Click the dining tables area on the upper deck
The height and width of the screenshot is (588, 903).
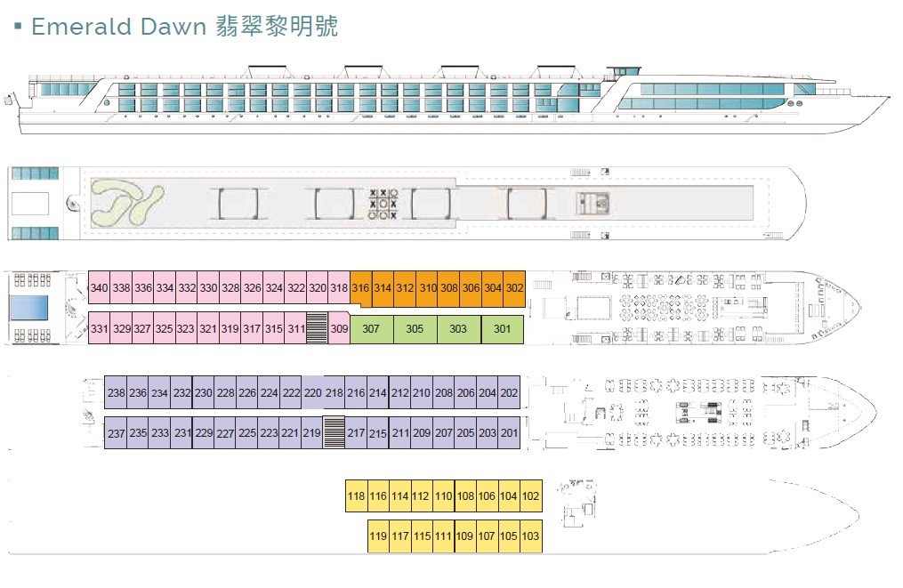point(664,308)
